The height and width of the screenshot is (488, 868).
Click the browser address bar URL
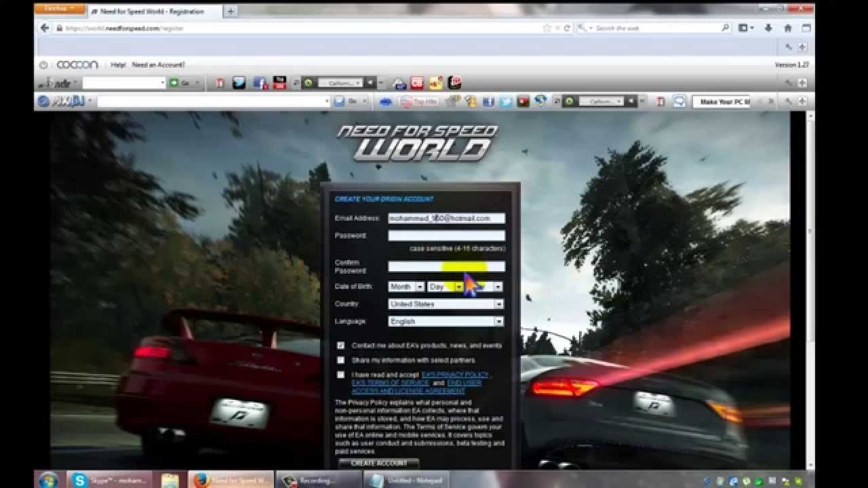click(x=125, y=28)
